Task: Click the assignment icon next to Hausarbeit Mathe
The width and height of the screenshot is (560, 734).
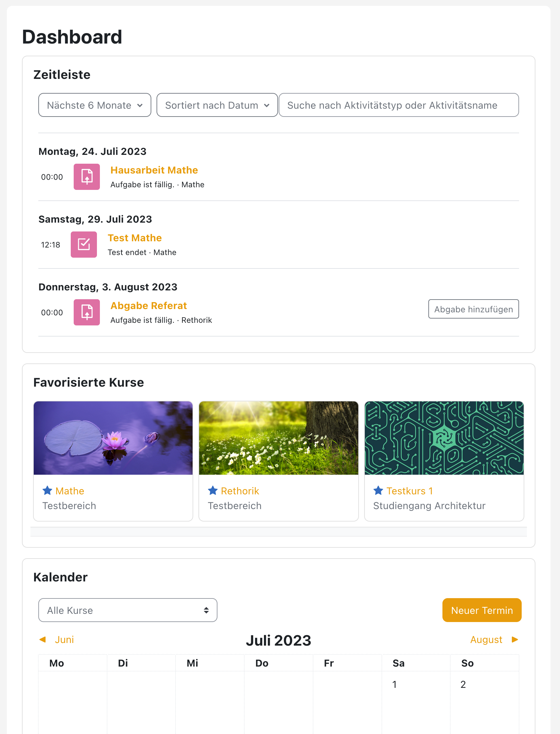Action: click(x=87, y=176)
